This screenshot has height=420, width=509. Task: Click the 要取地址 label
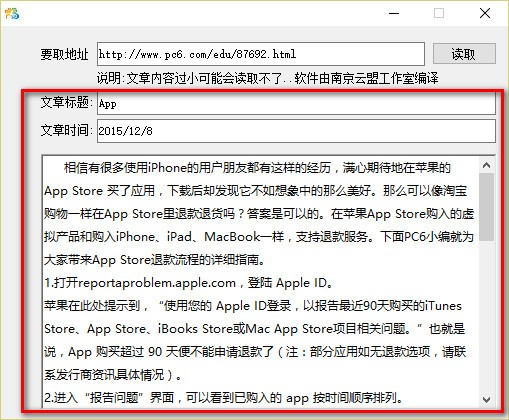point(64,54)
